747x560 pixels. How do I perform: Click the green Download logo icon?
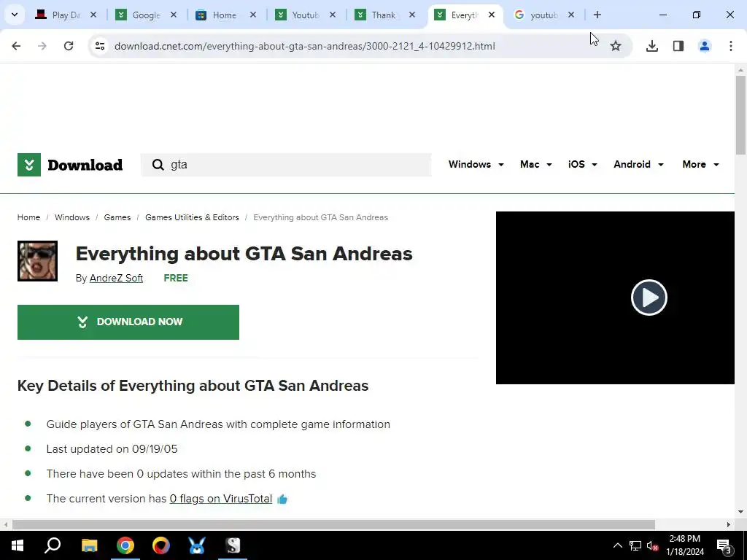coord(29,165)
